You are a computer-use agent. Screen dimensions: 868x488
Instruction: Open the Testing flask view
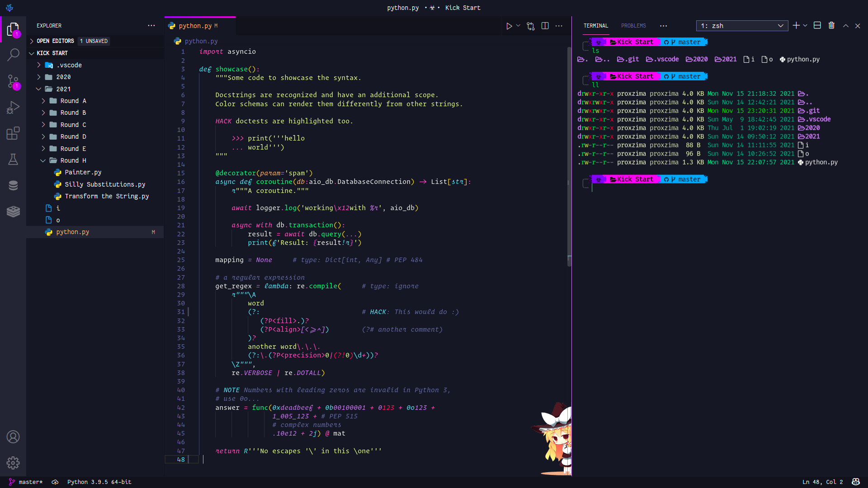point(13,159)
